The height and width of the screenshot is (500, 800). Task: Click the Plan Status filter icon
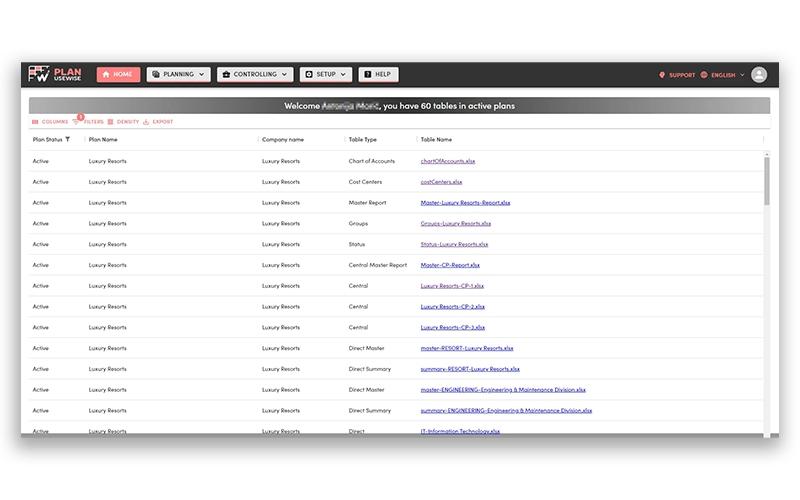pos(67,139)
